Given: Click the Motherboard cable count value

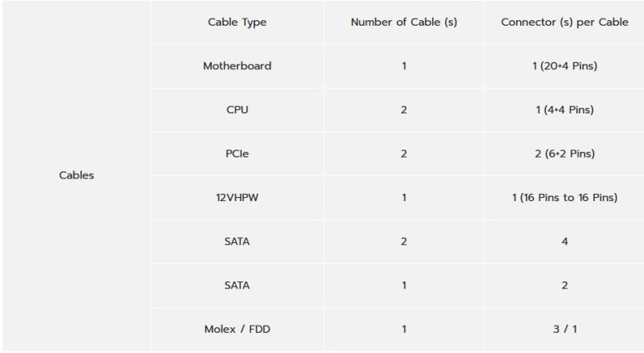Looking at the screenshot, I should pos(403,66).
